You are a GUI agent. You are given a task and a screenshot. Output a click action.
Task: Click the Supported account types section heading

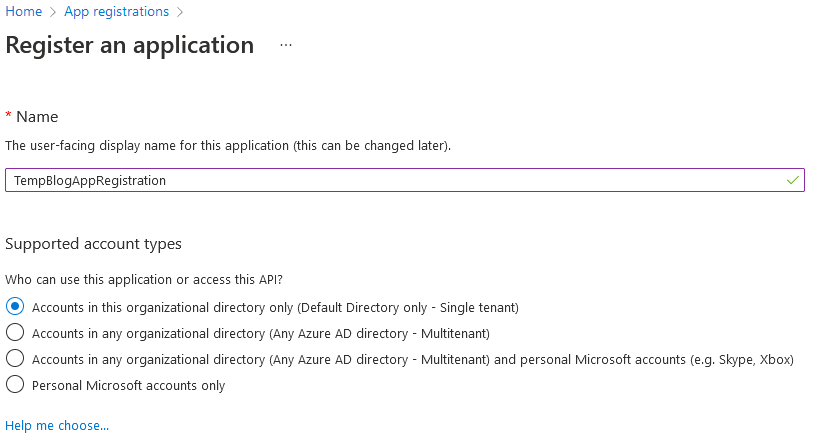(x=93, y=244)
